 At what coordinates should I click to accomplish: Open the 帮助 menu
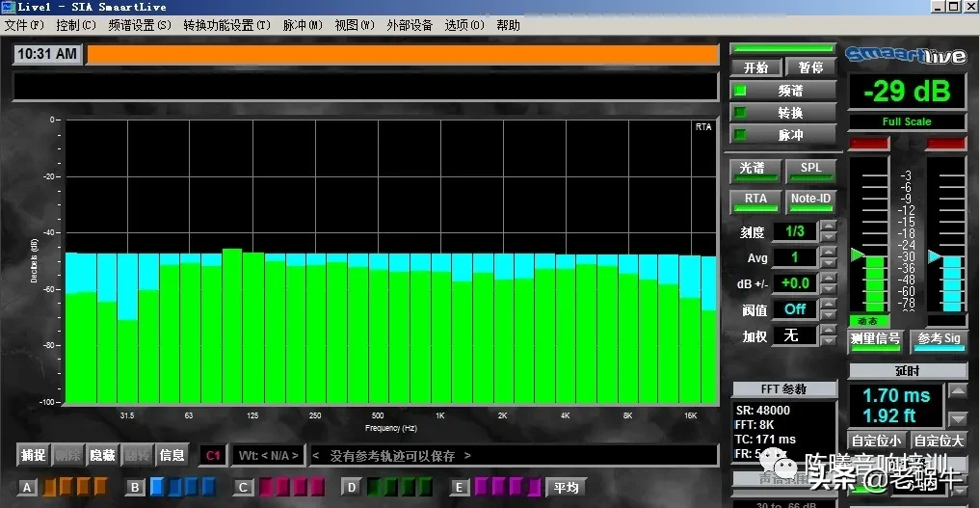[x=508, y=25]
